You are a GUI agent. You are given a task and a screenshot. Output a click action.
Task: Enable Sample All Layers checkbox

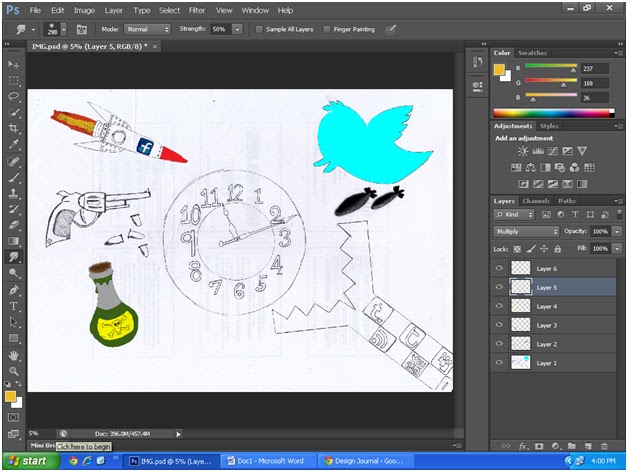tap(259, 29)
